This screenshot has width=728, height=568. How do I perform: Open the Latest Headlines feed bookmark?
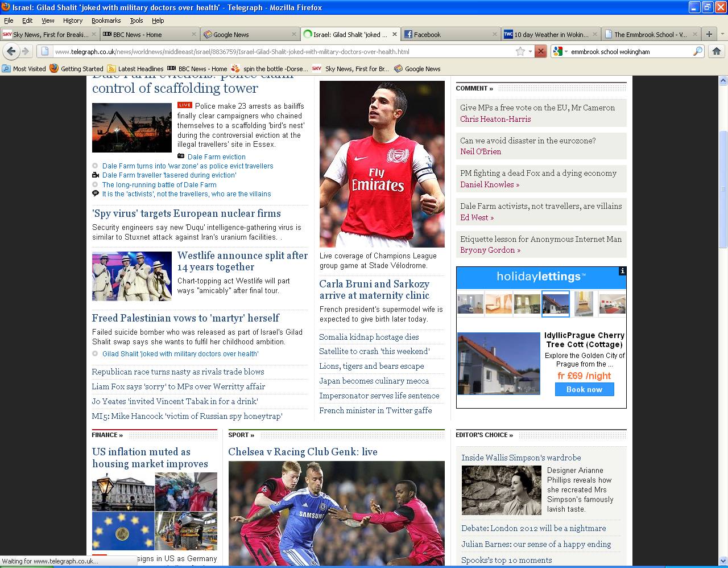tap(135, 69)
